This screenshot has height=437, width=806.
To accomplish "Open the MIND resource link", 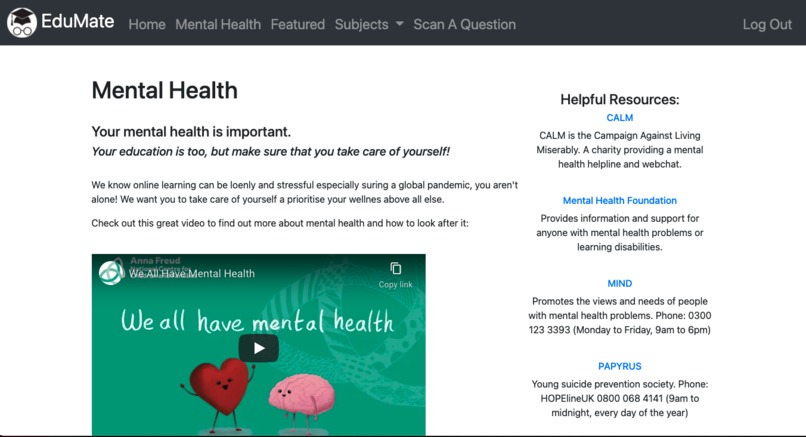I will coord(619,283).
